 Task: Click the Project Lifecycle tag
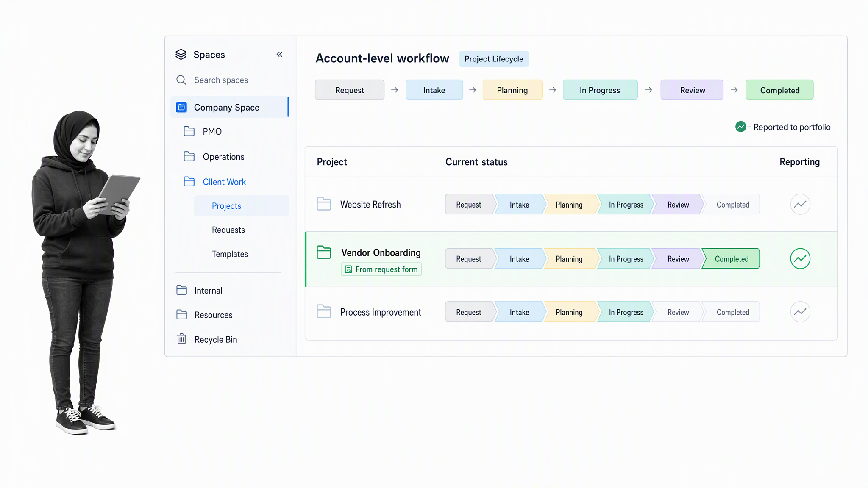[494, 59]
